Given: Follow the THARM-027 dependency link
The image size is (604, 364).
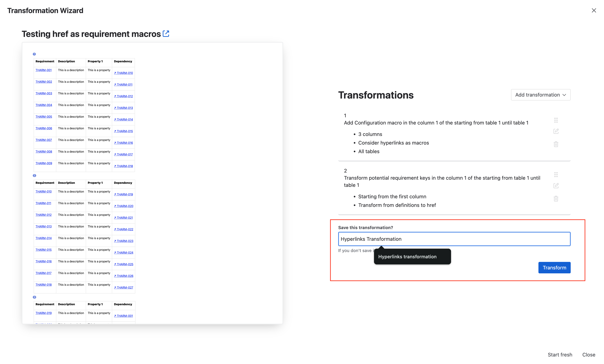Looking at the screenshot, I should tap(123, 288).
